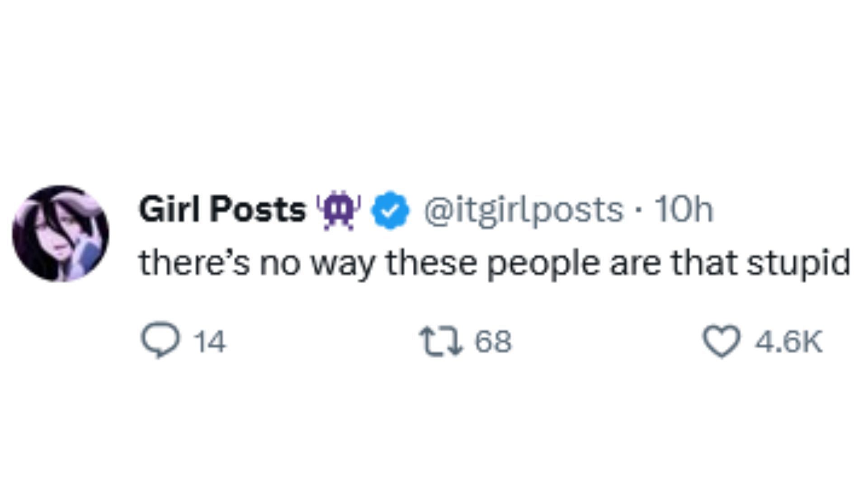Viewport: 868px width, 488px height.
Task: Open the @itgirlposts handle link
Action: (523, 210)
